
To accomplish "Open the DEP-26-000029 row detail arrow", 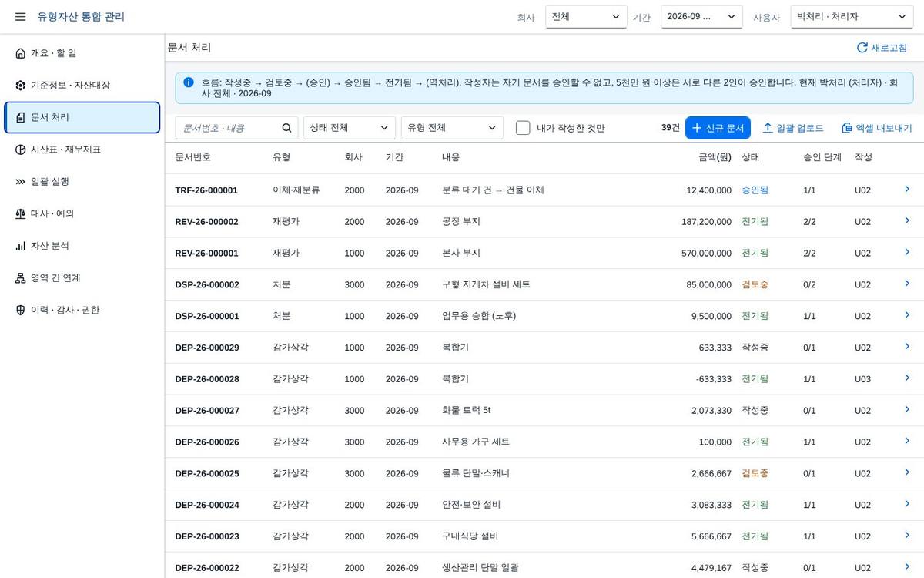I will [907, 347].
